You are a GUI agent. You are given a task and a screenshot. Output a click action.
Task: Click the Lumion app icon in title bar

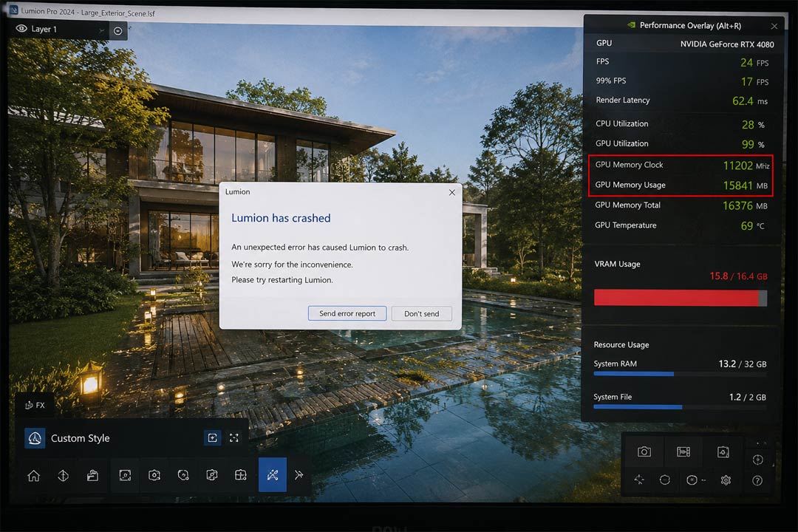click(x=13, y=10)
